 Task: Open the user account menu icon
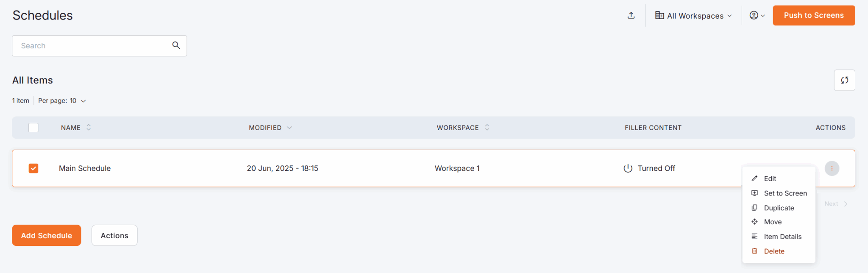[x=757, y=15]
